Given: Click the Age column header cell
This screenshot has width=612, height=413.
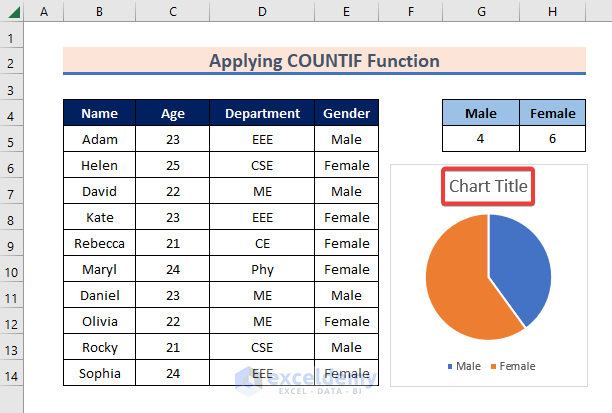Looking at the screenshot, I should point(173,113).
